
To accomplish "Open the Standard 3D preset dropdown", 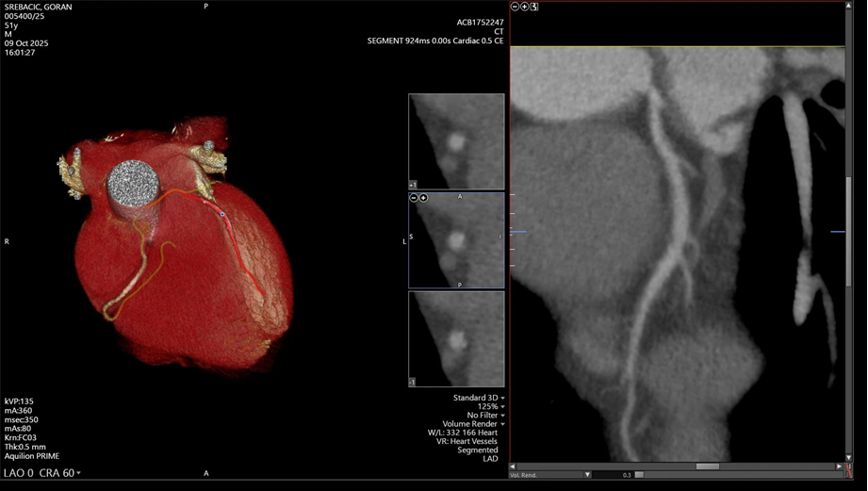I will click(x=479, y=399).
